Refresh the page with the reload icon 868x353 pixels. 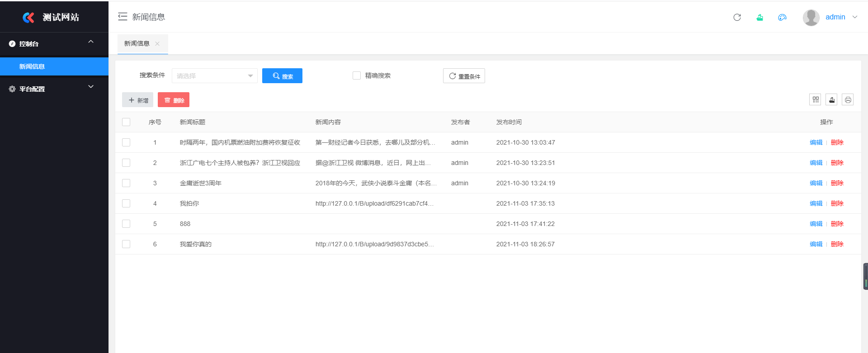click(x=737, y=17)
